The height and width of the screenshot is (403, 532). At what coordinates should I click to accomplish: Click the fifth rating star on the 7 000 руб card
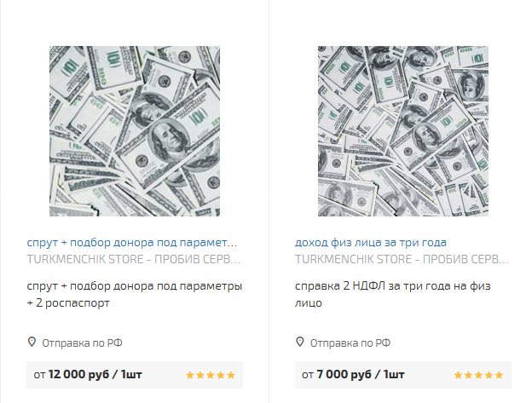499,375
